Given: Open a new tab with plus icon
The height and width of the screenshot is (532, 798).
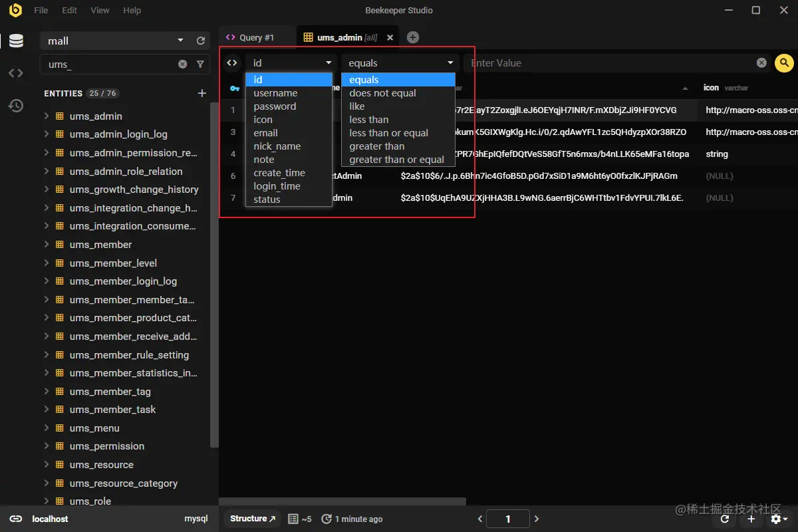Looking at the screenshot, I should tap(413, 37).
